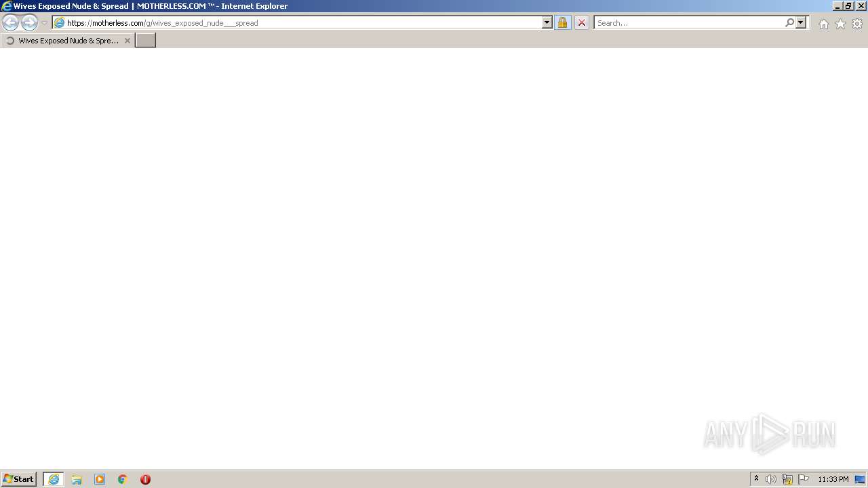Open the Windows Start menu
Viewport: 868px width, 488px height.
coord(18,479)
